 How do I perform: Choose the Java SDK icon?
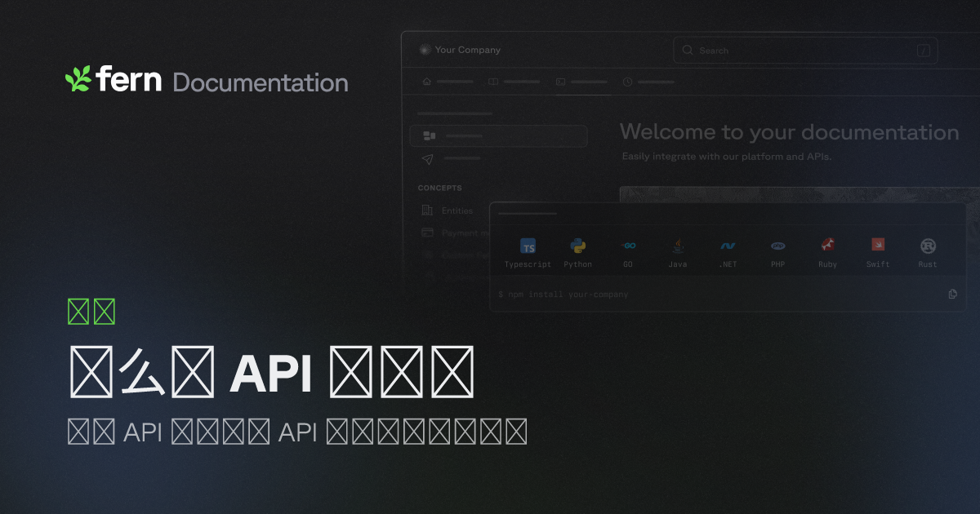point(678,246)
